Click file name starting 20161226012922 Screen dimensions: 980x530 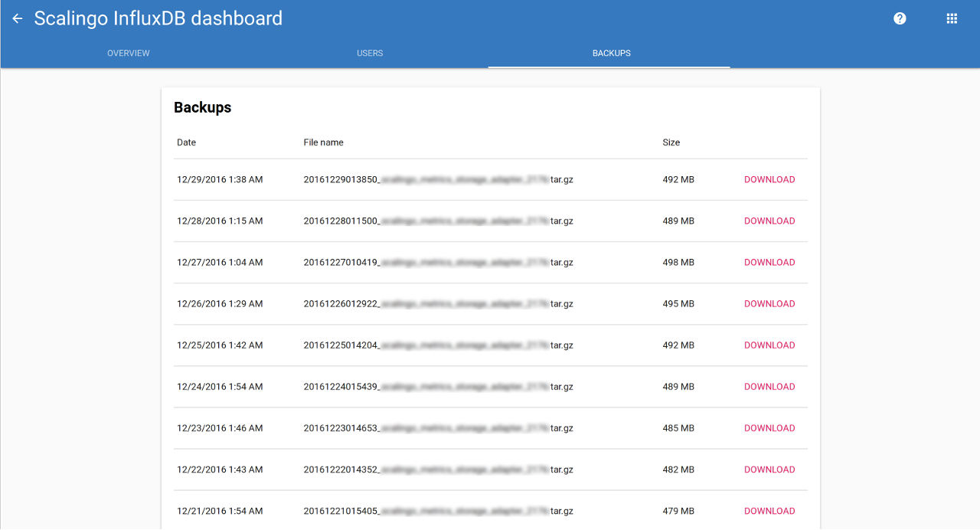point(439,304)
